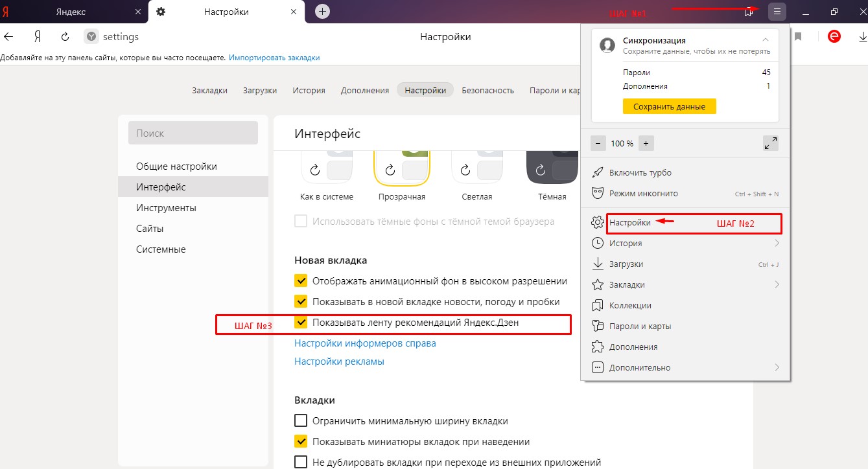Collapse the Synchronization panel chevron
The height and width of the screenshot is (469, 868).
766,40
